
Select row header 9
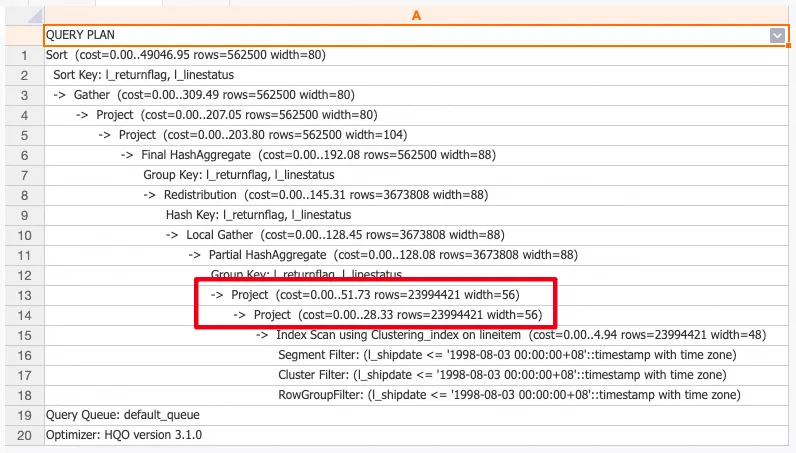click(24, 215)
